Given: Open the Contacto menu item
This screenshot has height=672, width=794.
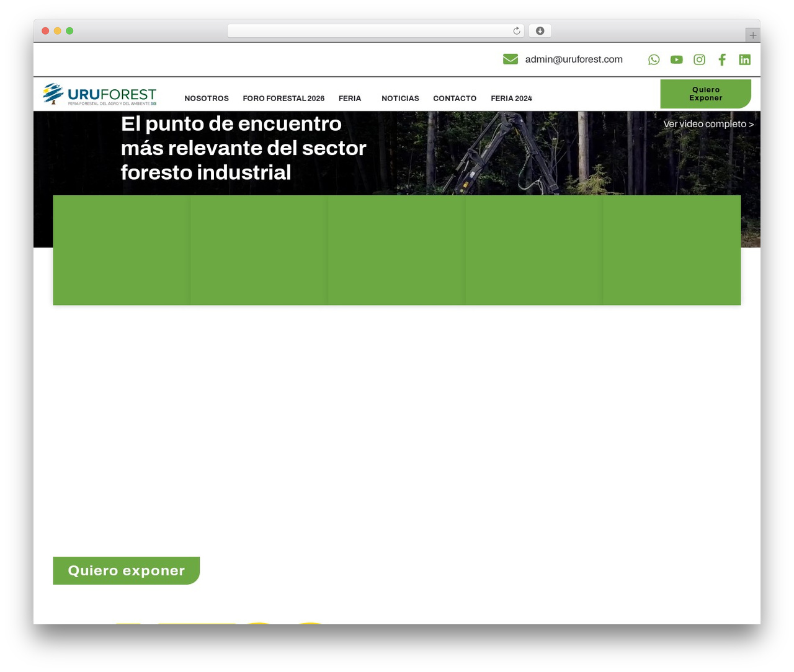Looking at the screenshot, I should [x=455, y=99].
